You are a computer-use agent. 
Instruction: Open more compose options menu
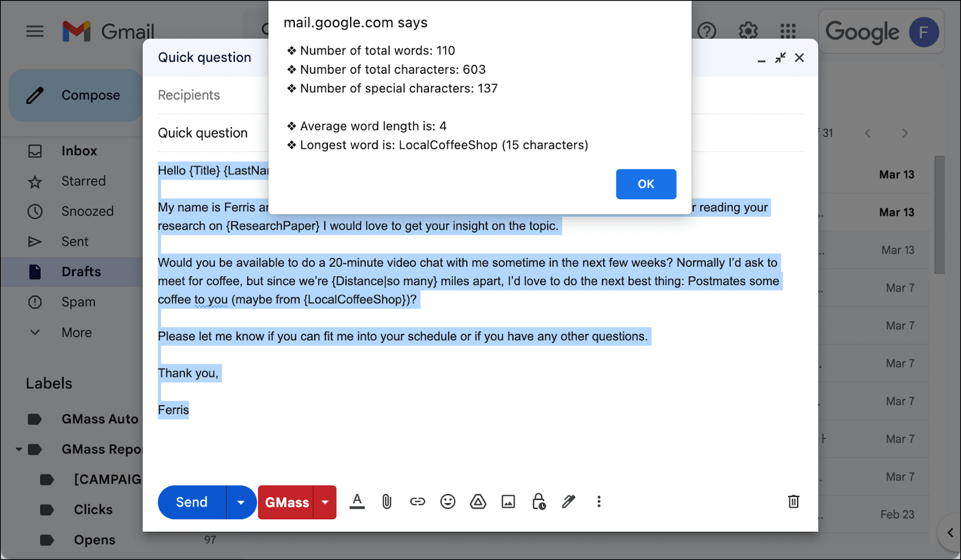tap(599, 502)
